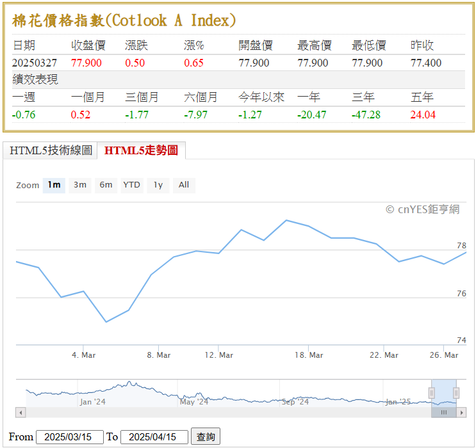Click the right range handle in navigator

click(x=456, y=393)
